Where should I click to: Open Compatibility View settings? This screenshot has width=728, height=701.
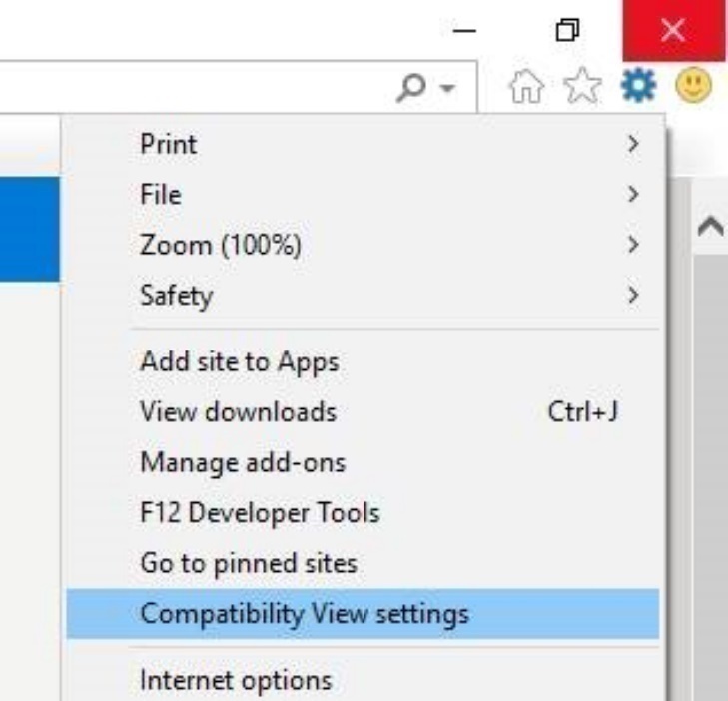304,613
